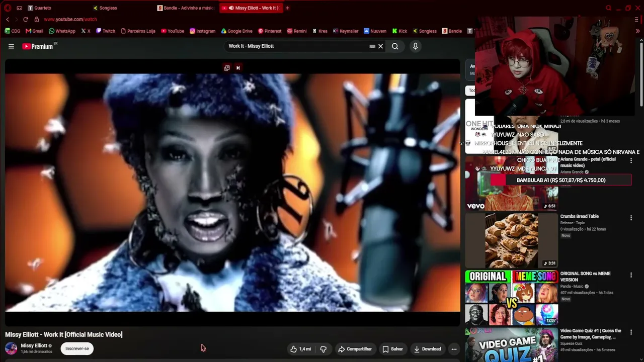Viewport: 644px width, 362px height.
Task: Open options for Crumbs Bread Table video
Action: click(x=631, y=218)
